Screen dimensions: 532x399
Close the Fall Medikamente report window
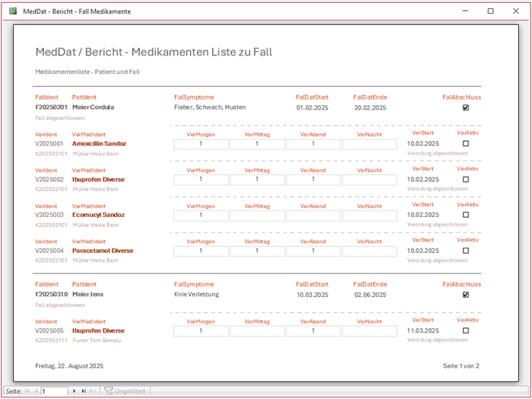click(516, 11)
